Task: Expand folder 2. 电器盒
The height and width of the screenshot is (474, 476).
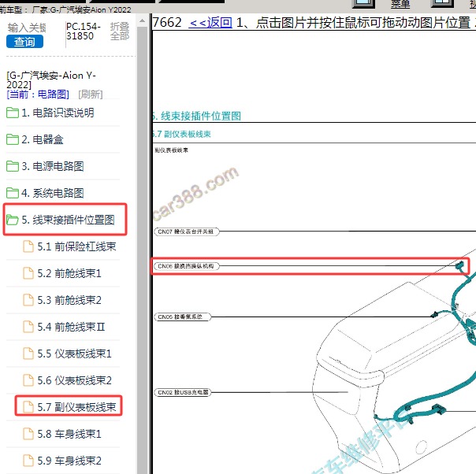Action: click(x=43, y=139)
